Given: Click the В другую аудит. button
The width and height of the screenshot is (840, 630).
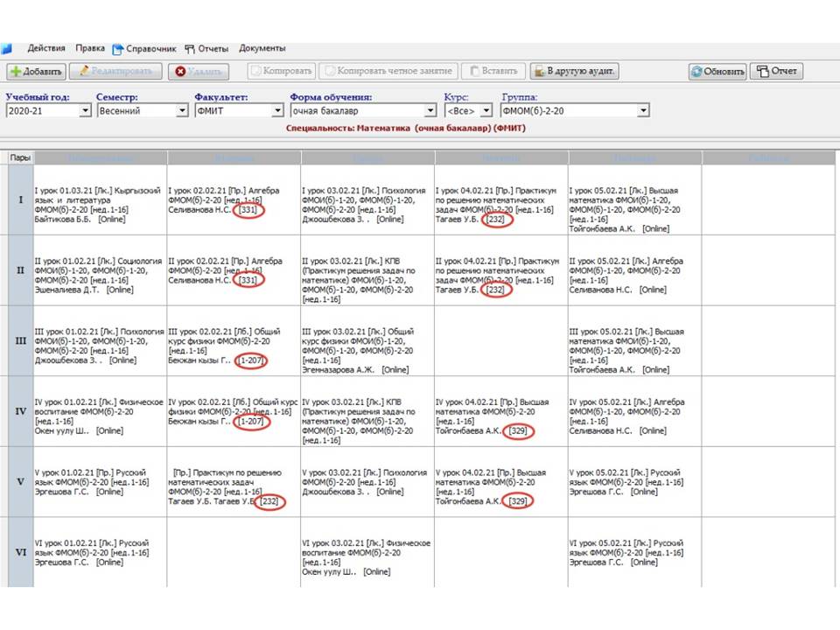Looking at the screenshot, I should click(575, 72).
